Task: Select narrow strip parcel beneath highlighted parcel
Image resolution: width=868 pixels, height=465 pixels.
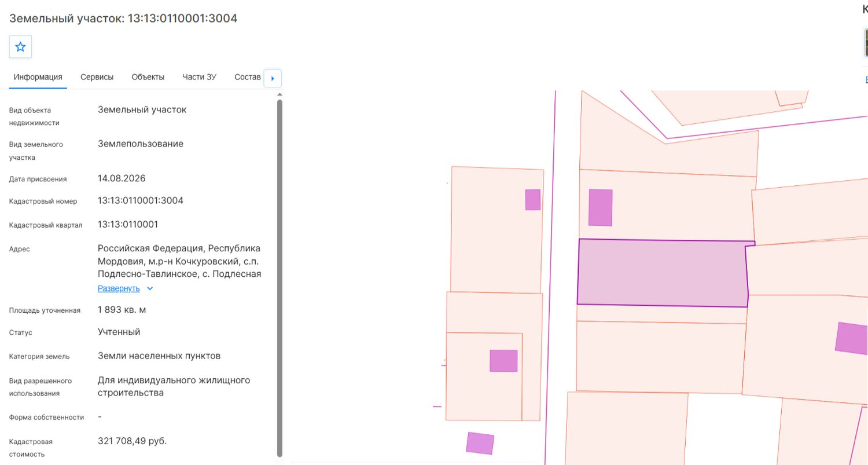Action: pos(661,314)
